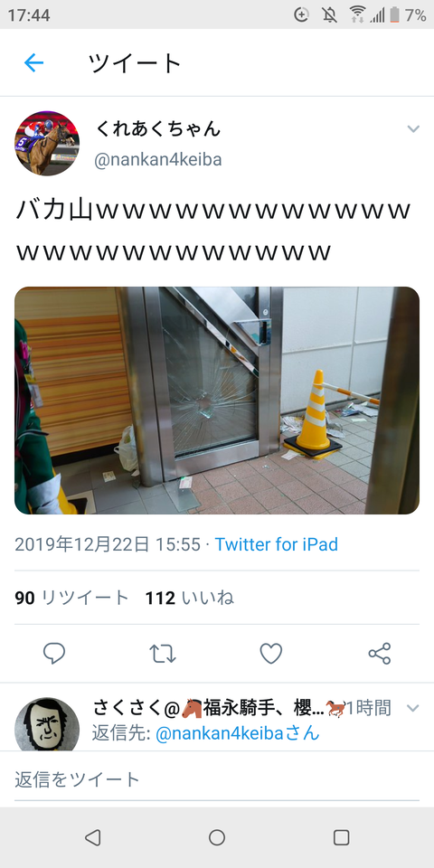
Task: View the 90 リツイート list
Action: [x=71, y=598]
